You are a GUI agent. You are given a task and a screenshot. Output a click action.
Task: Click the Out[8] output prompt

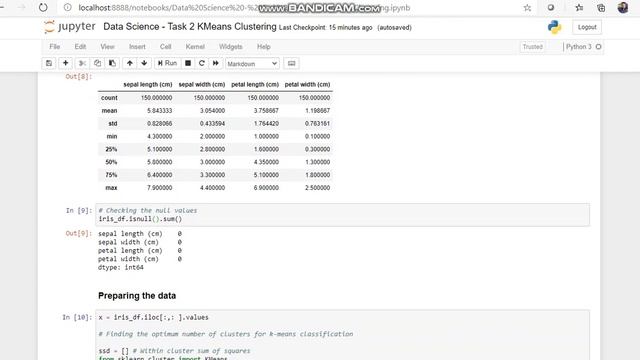pyautogui.click(x=79, y=76)
